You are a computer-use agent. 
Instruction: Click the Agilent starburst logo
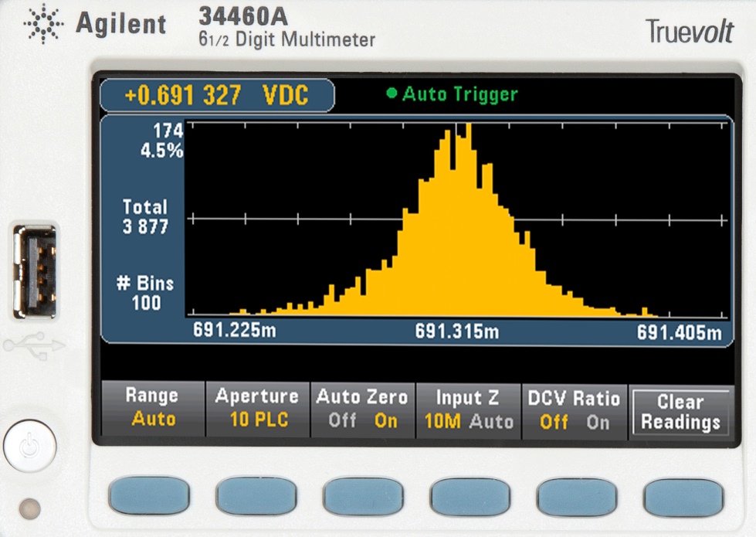(44, 25)
